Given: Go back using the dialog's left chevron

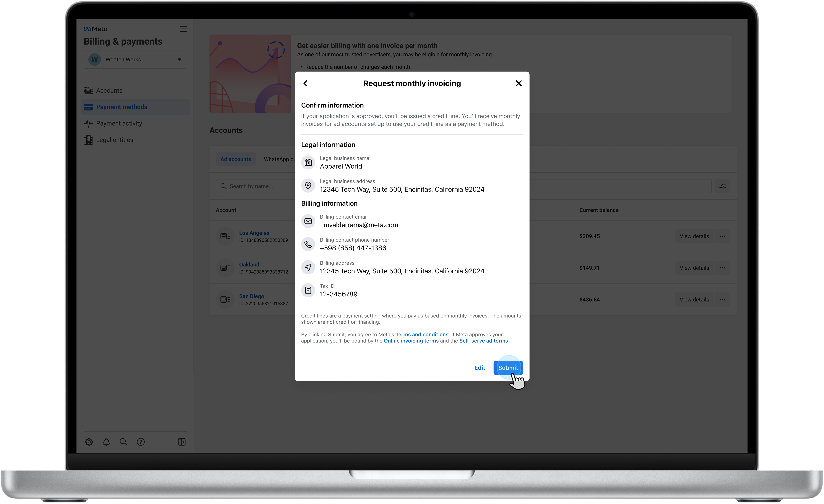Looking at the screenshot, I should click(305, 83).
